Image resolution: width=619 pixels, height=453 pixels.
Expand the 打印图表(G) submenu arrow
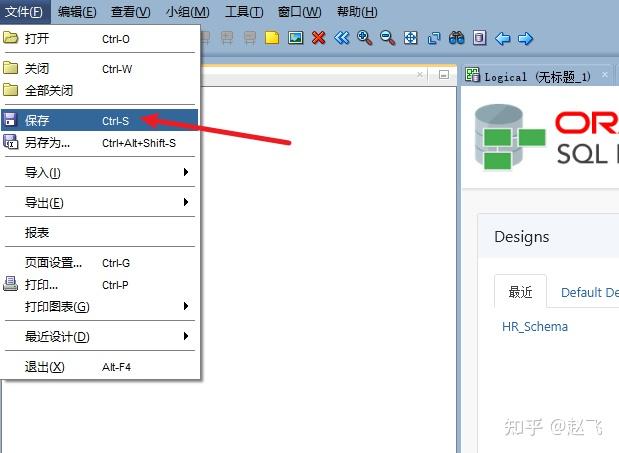click(186, 306)
